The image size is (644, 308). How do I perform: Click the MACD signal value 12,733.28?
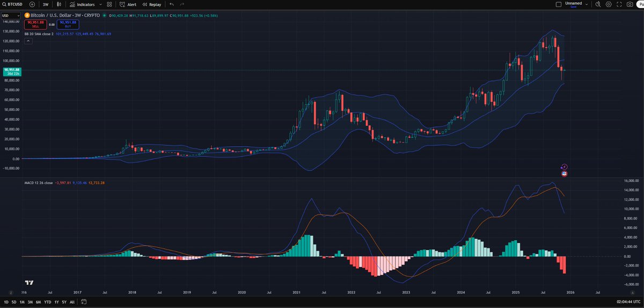pyautogui.click(x=96, y=183)
